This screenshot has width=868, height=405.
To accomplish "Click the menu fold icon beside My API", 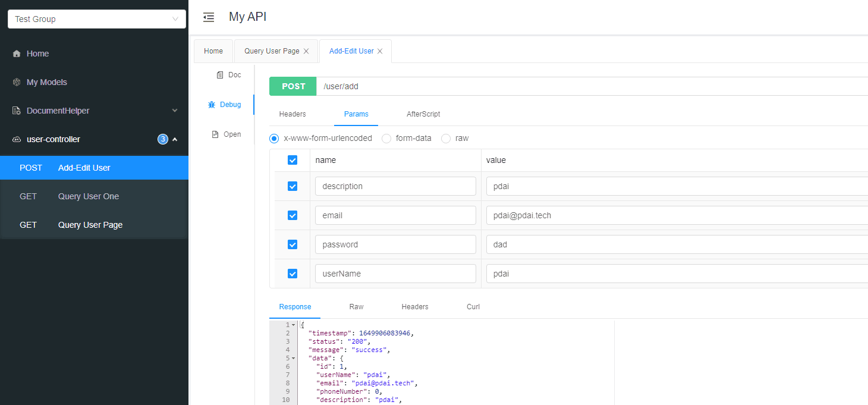I will click(208, 17).
